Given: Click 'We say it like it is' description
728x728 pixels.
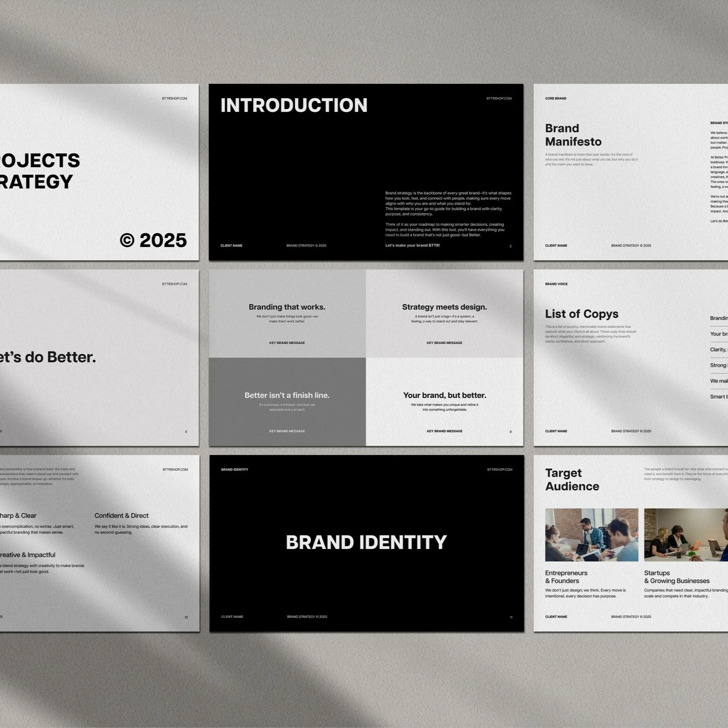Looking at the screenshot, I should pyautogui.click(x=141, y=529).
